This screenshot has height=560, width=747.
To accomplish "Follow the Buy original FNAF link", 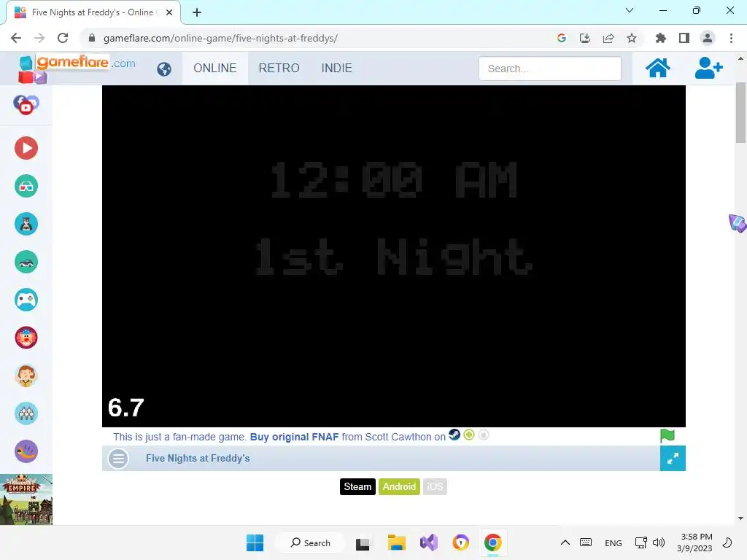I will [295, 437].
